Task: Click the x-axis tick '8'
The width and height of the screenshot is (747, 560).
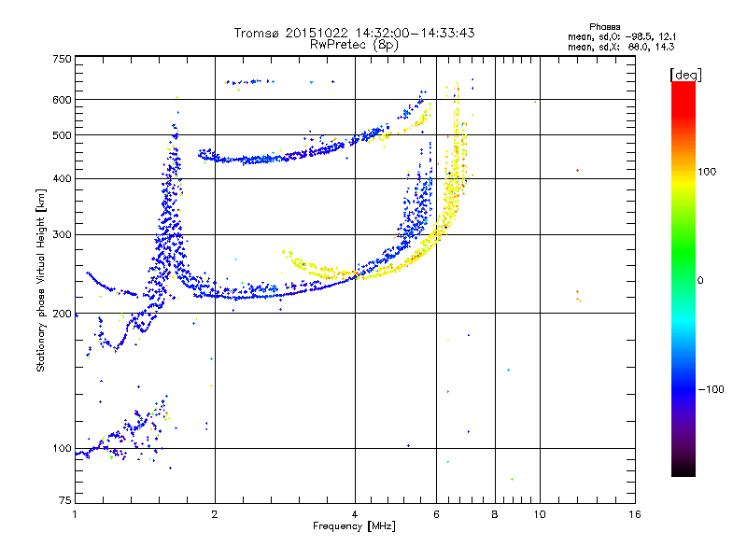Action: pos(495,514)
